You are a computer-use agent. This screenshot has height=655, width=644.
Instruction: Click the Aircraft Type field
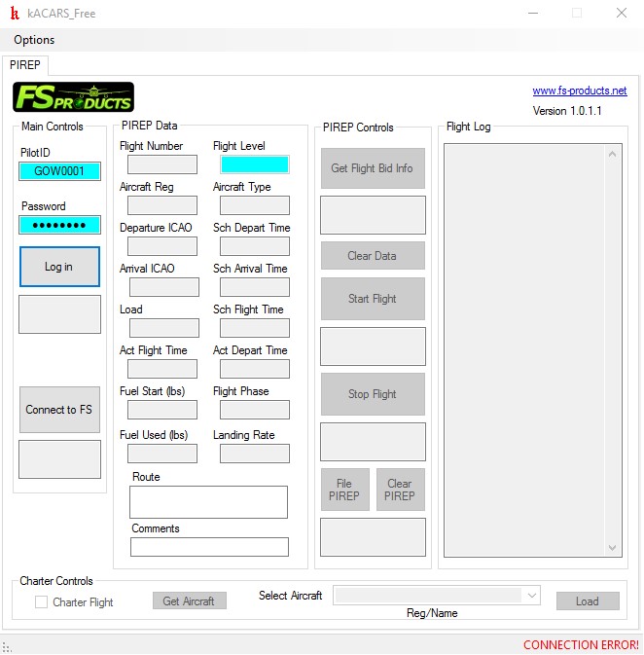[255, 205]
